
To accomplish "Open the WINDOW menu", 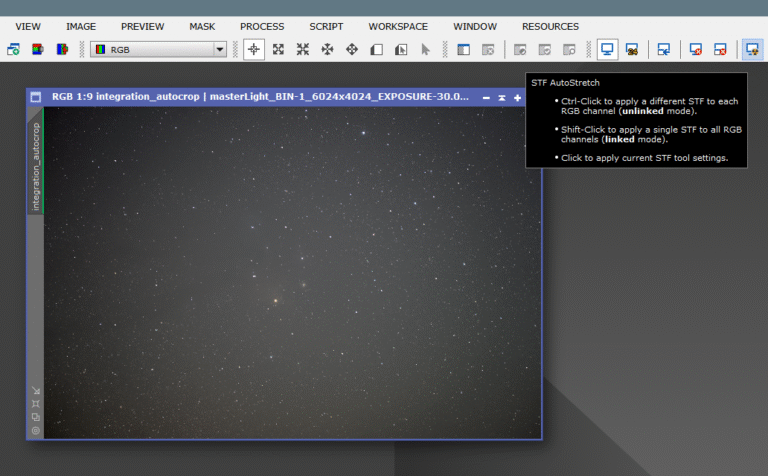I will pos(475,27).
